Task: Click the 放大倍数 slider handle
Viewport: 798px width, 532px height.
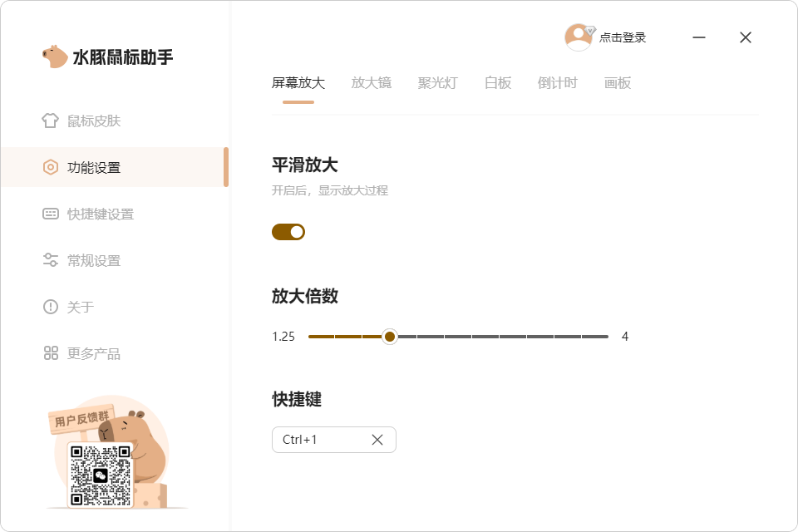Action: point(390,337)
